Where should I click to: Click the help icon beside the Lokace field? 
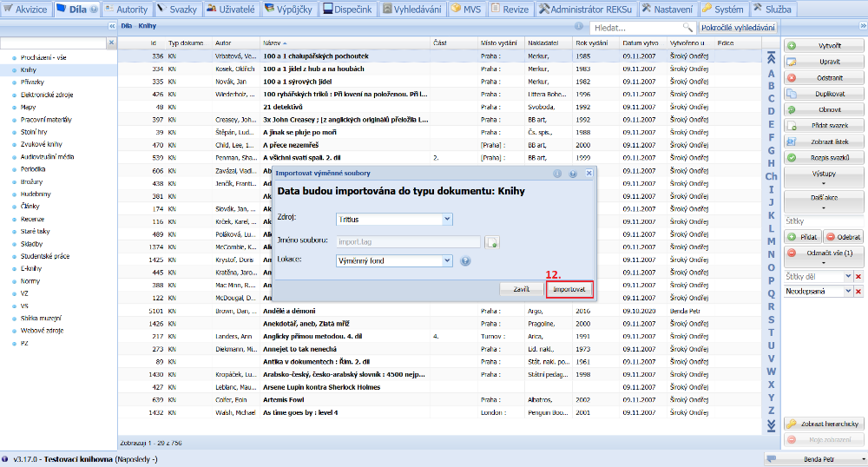point(466,260)
